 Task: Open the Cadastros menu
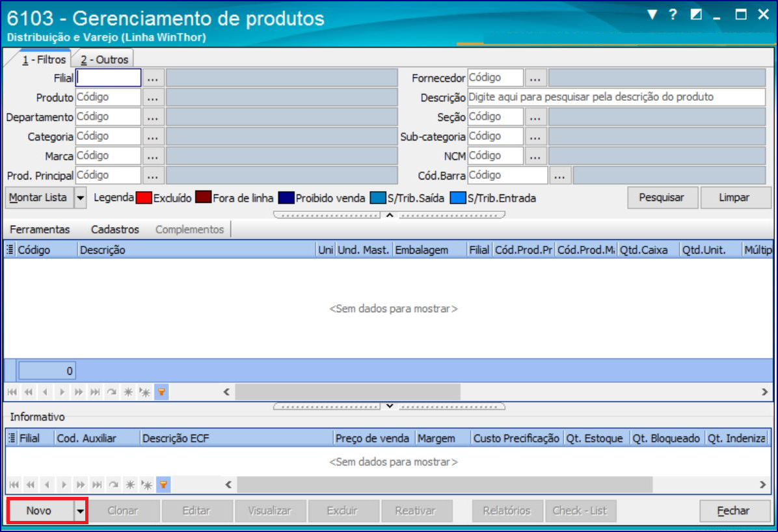[114, 230]
